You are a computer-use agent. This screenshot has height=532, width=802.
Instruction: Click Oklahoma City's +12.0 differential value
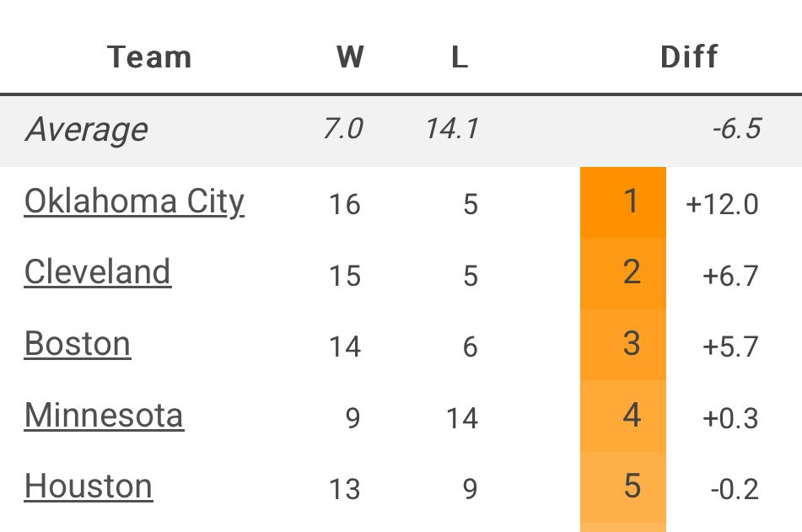pyautogui.click(x=722, y=205)
